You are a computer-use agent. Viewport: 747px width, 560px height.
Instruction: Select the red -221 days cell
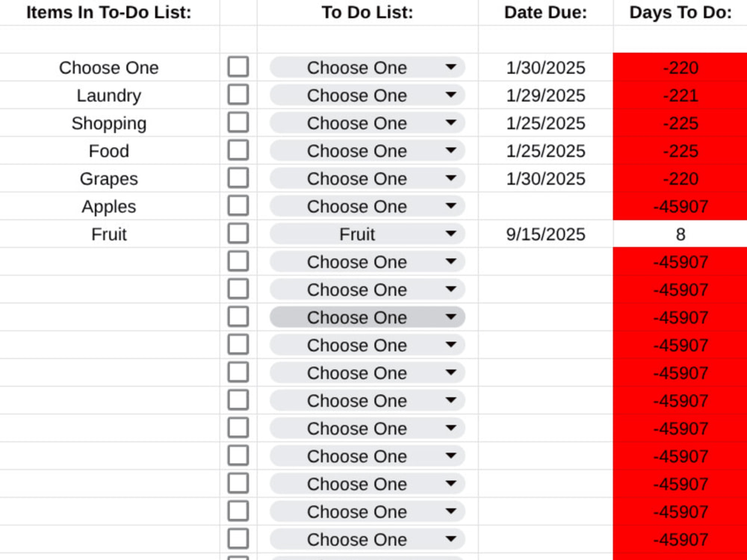click(x=681, y=96)
